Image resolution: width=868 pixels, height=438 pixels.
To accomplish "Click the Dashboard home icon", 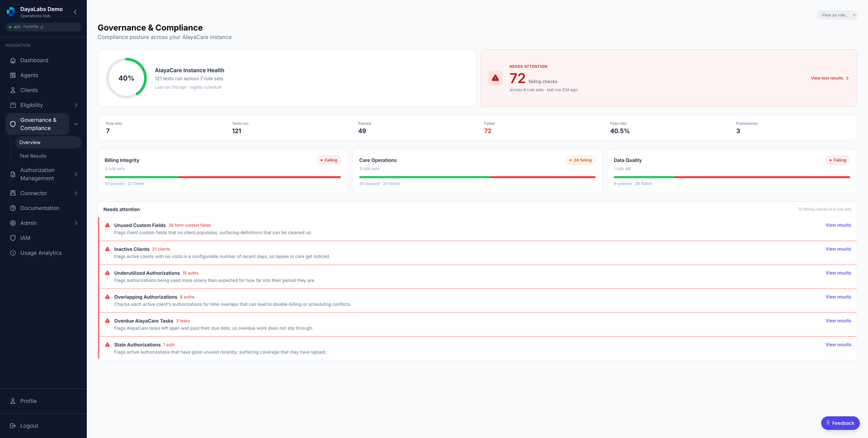I will (x=13, y=60).
